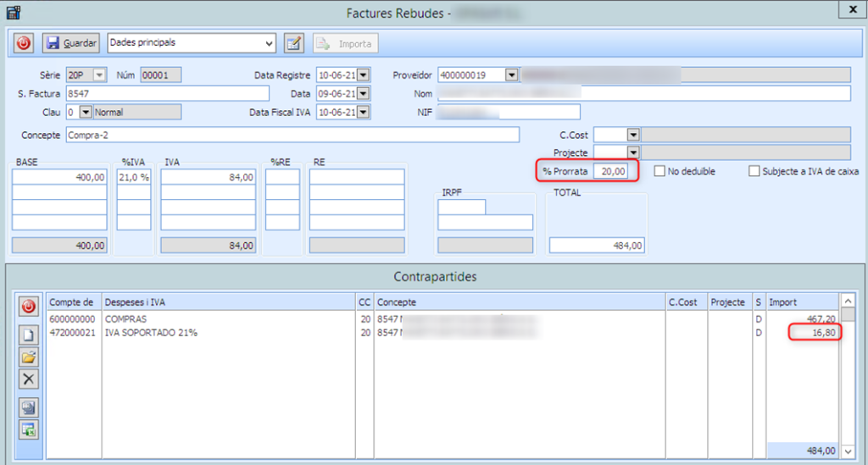
Task: Expand the C.Cost dropdown
Action: [x=632, y=135]
